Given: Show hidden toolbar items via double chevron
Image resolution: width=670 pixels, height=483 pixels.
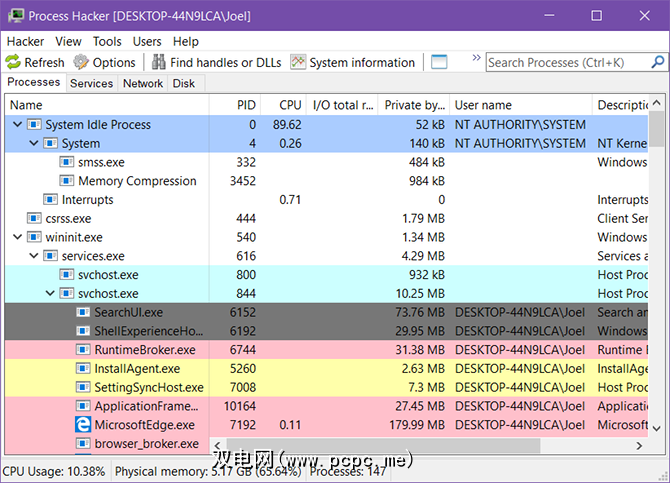Looking at the screenshot, I should click(476, 58).
